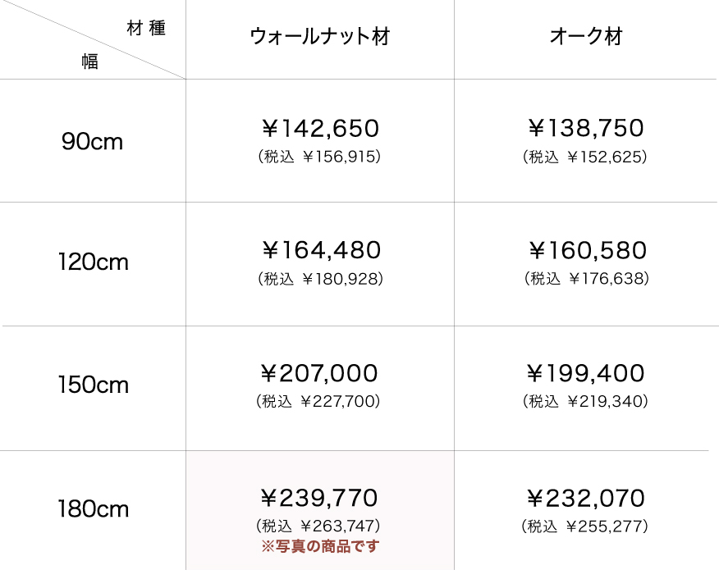The width and height of the screenshot is (719, 588).
Task: Click the 材種 label in header corner
Action: point(146,30)
